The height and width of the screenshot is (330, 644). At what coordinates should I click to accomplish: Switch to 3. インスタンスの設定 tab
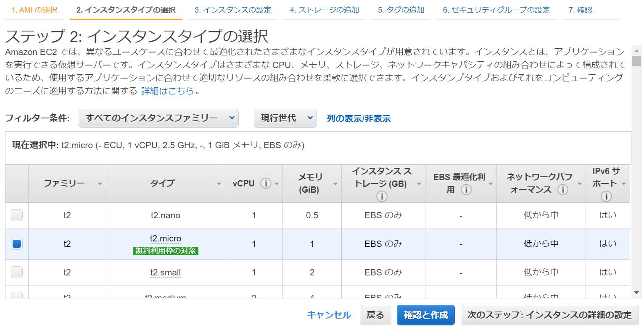pos(233,10)
